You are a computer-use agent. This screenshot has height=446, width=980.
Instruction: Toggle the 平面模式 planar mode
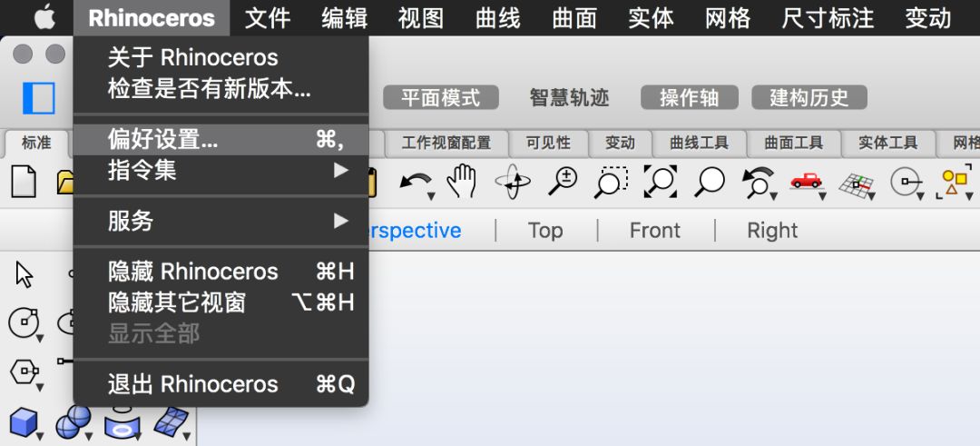tap(442, 98)
